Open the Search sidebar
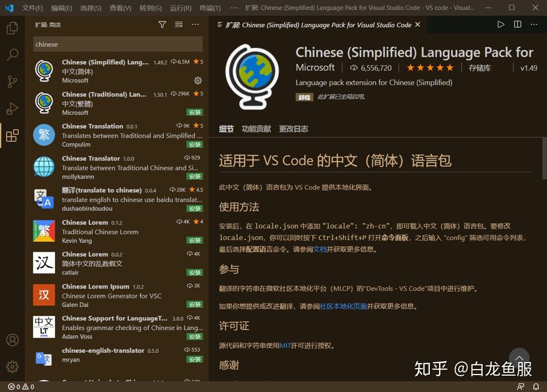This screenshot has height=392, width=547. 13,54
